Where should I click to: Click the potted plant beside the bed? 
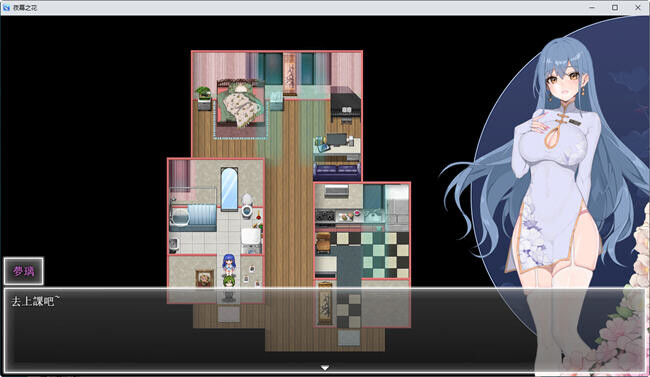coord(203,94)
